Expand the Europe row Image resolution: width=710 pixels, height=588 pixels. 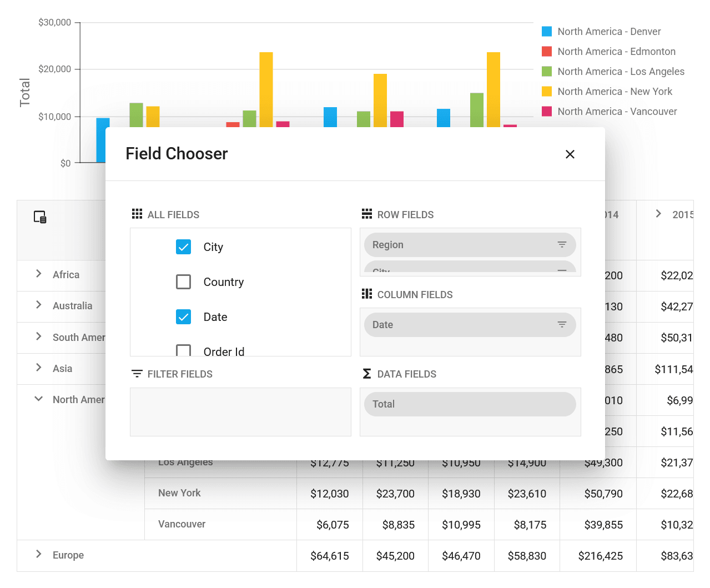[x=39, y=554]
